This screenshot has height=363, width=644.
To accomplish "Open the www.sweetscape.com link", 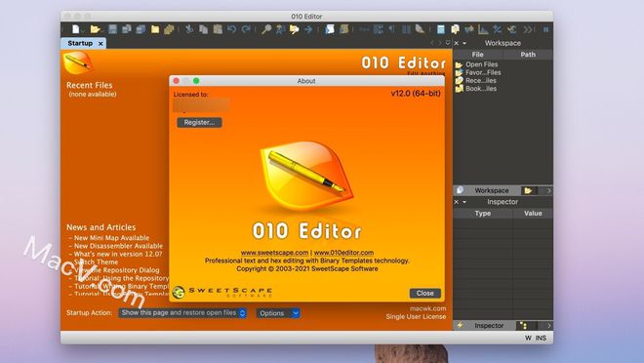I will 275,253.
